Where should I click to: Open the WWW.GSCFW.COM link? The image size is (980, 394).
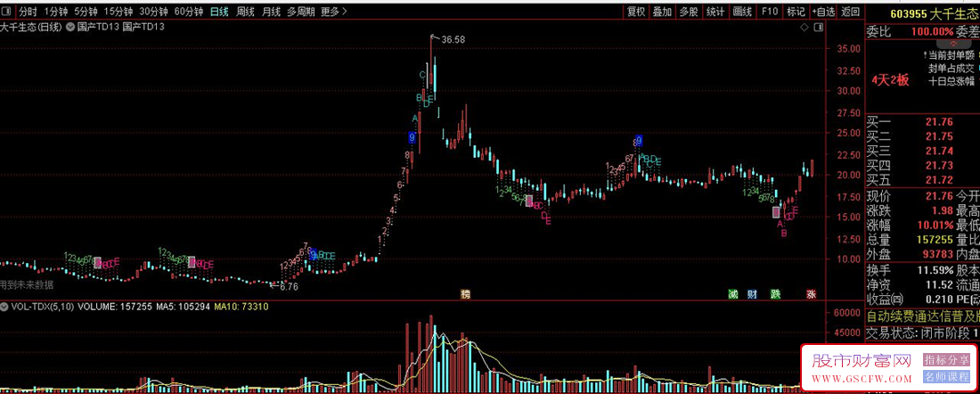pos(862,379)
